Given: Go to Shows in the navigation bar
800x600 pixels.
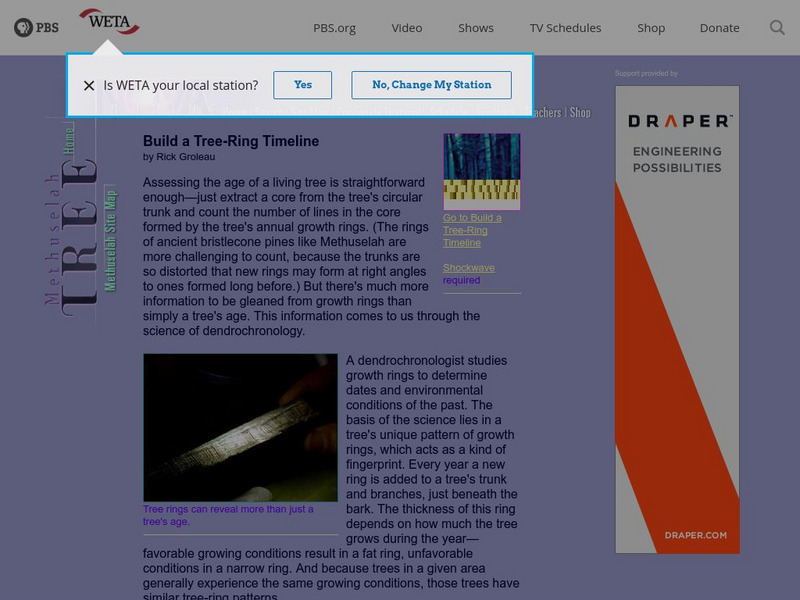Looking at the screenshot, I should pyautogui.click(x=476, y=28).
